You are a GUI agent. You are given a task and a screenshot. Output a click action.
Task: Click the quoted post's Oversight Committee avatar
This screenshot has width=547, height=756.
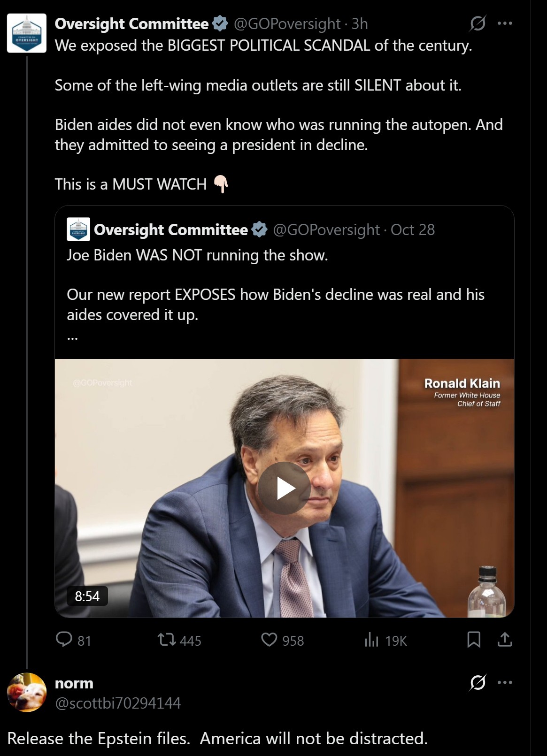coord(78,229)
